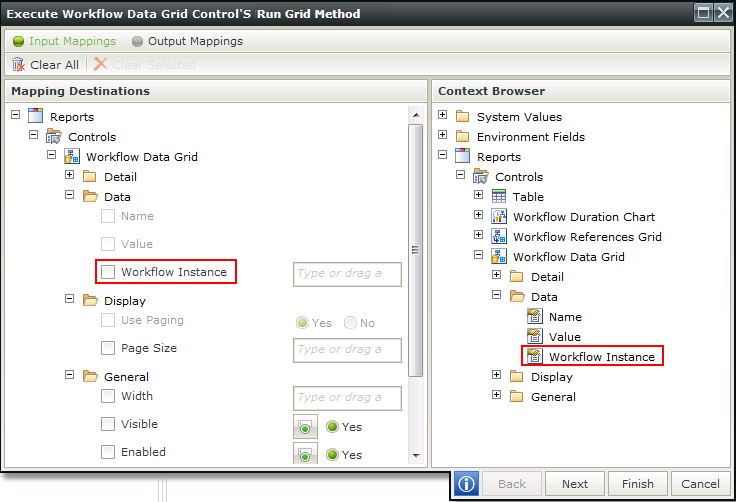Screen dimensions: 736x502
Task: Tick the Page Size checkbox
Action: (x=108, y=348)
